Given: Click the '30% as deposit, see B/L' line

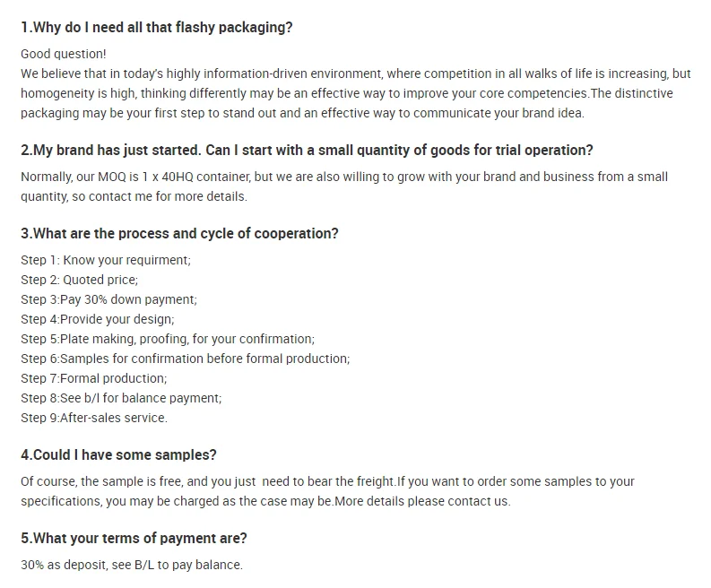Looking at the screenshot, I should tap(132, 565).
